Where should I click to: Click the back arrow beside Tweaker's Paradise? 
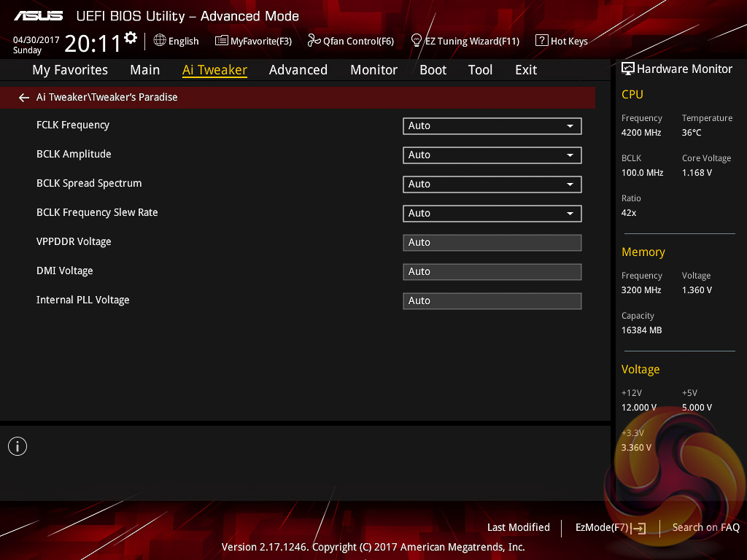[24, 97]
